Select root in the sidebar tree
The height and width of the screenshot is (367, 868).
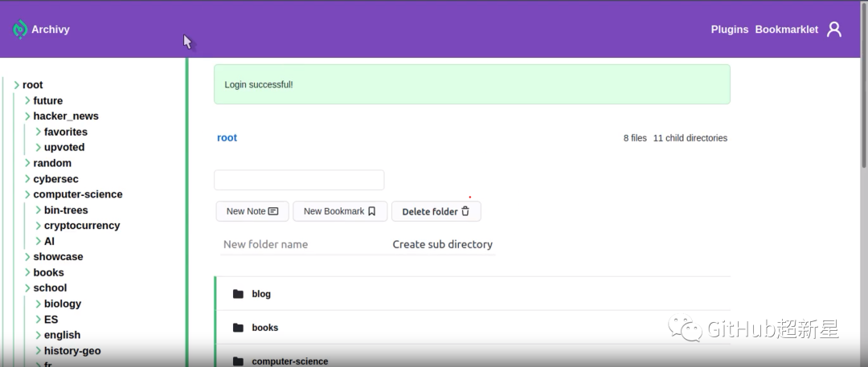(33, 85)
